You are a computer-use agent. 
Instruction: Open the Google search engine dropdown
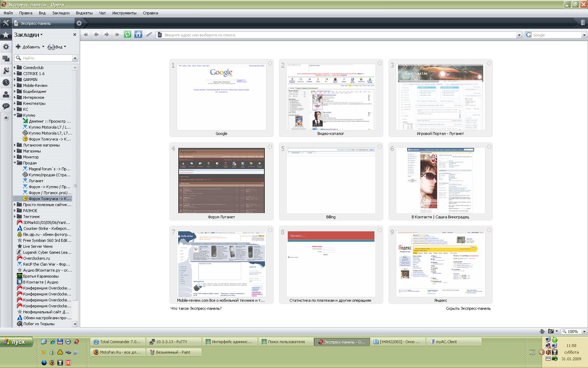click(x=584, y=35)
